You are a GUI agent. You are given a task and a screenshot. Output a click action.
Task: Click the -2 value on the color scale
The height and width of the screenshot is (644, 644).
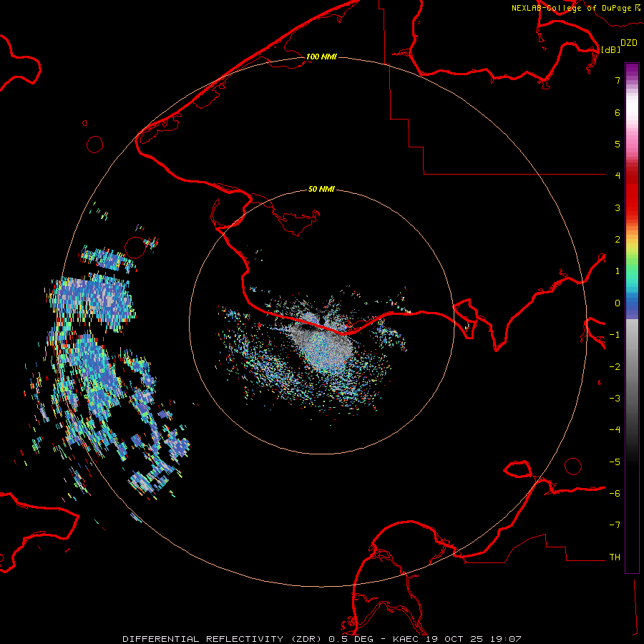(615, 367)
